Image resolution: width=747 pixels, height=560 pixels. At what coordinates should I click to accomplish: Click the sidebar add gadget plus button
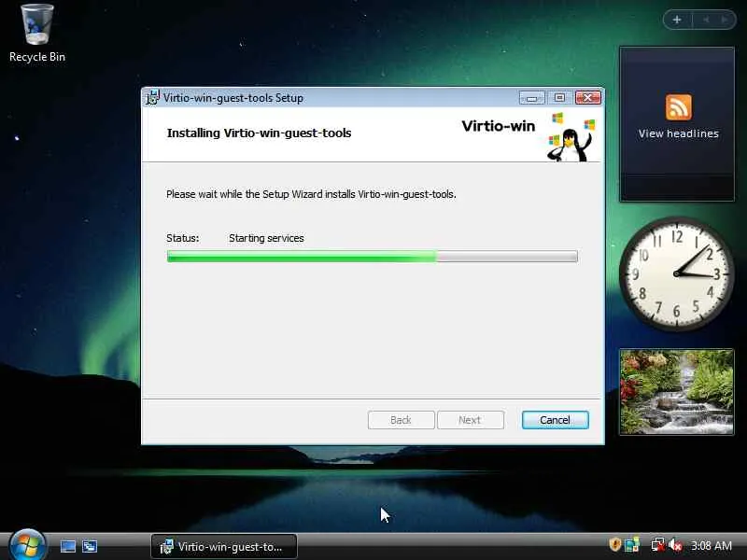[677, 20]
